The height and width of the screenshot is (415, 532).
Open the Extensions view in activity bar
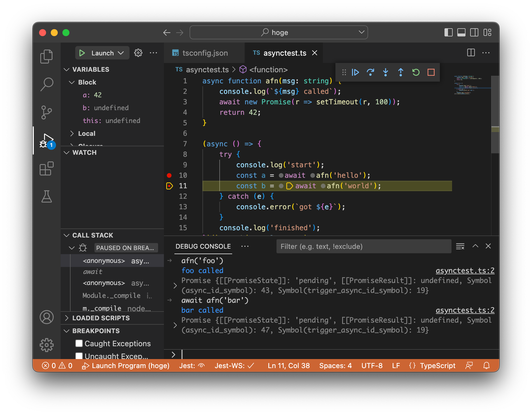(x=47, y=169)
